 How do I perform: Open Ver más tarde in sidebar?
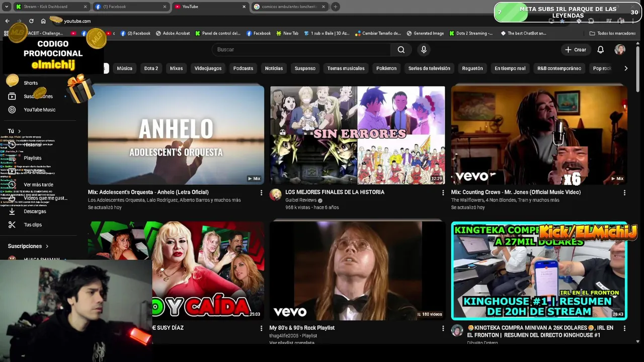click(x=39, y=185)
